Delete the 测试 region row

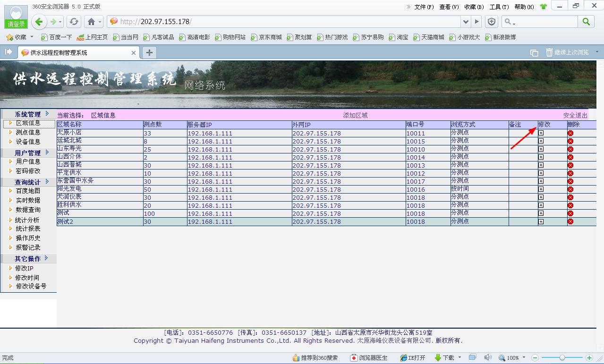[x=570, y=213]
